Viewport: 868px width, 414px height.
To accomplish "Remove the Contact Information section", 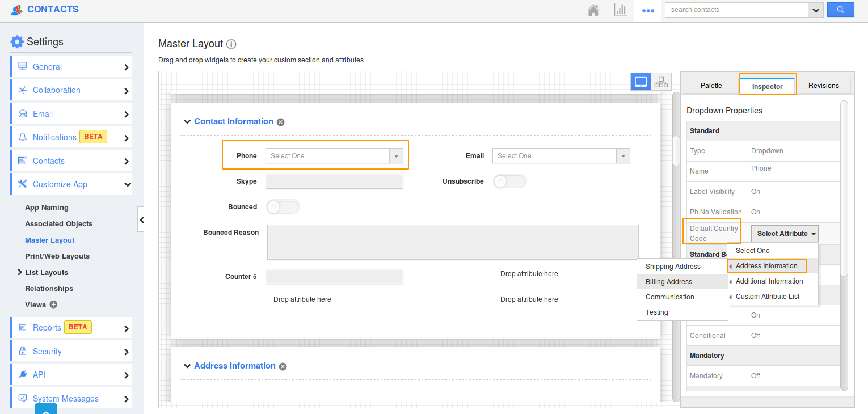I will point(281,122).
